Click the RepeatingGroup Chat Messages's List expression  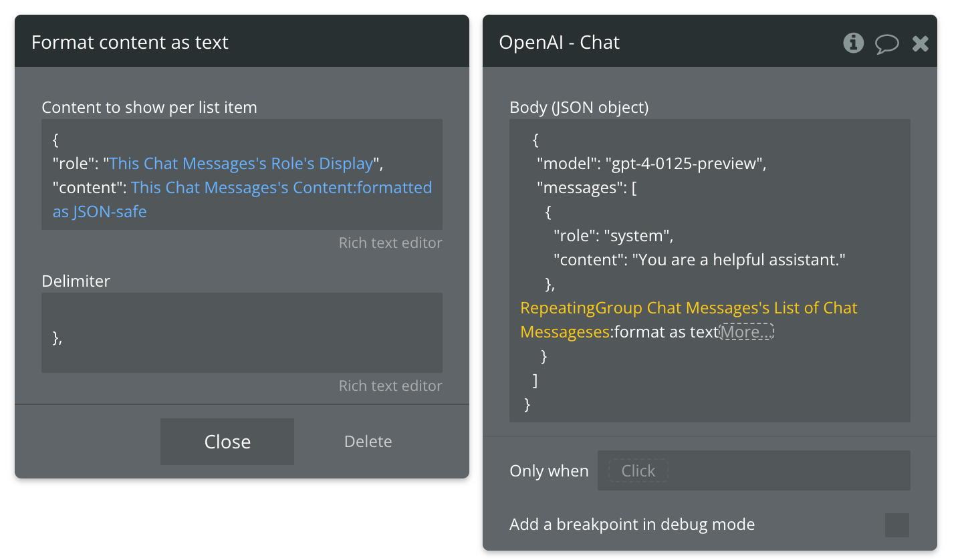point(689,308)
